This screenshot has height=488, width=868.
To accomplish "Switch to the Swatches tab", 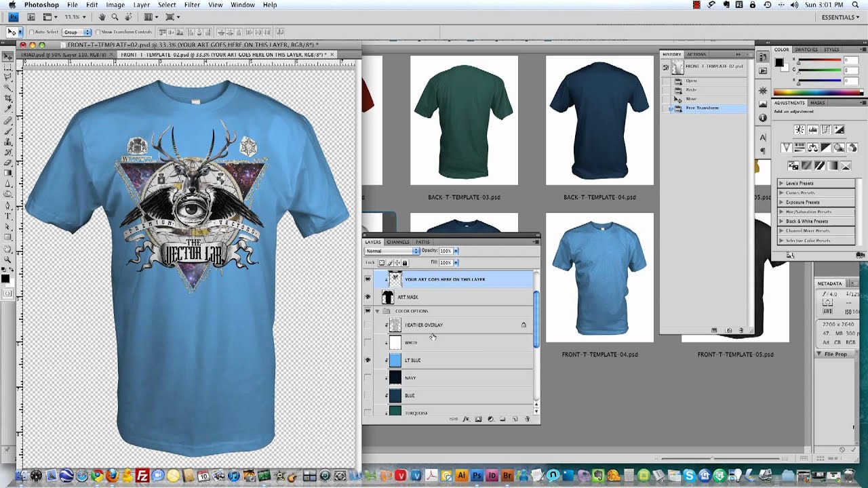I will 806,49.
